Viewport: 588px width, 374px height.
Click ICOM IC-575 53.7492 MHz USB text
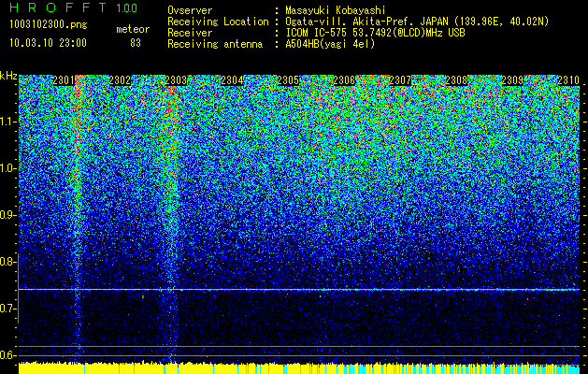tap(375, 33)
